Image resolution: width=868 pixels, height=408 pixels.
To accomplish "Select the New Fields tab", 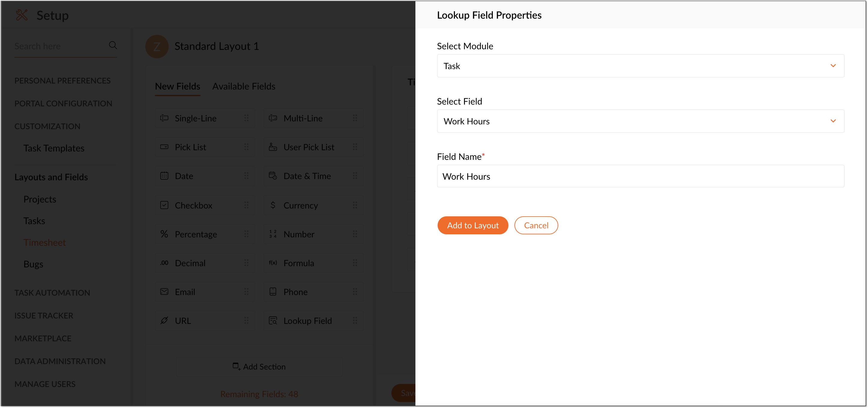I will point(178,86).
